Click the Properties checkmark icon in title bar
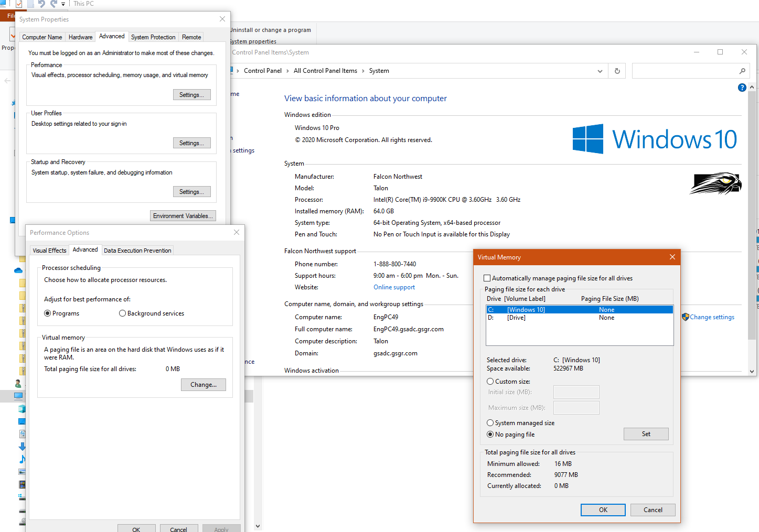Screen dimensions: 759x532 19,4
